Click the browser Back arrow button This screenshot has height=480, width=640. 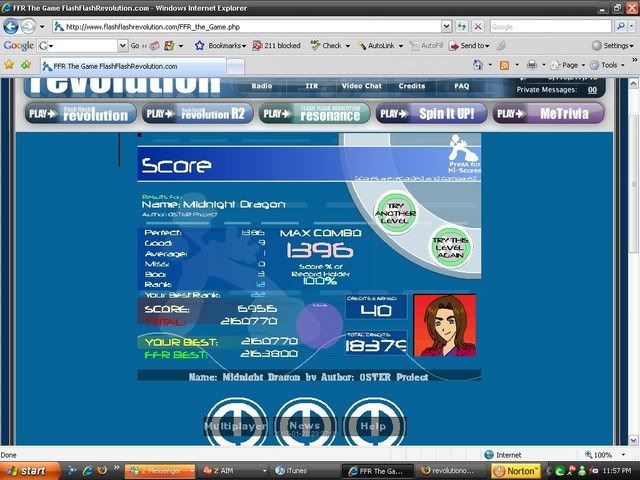coord(12,27)
